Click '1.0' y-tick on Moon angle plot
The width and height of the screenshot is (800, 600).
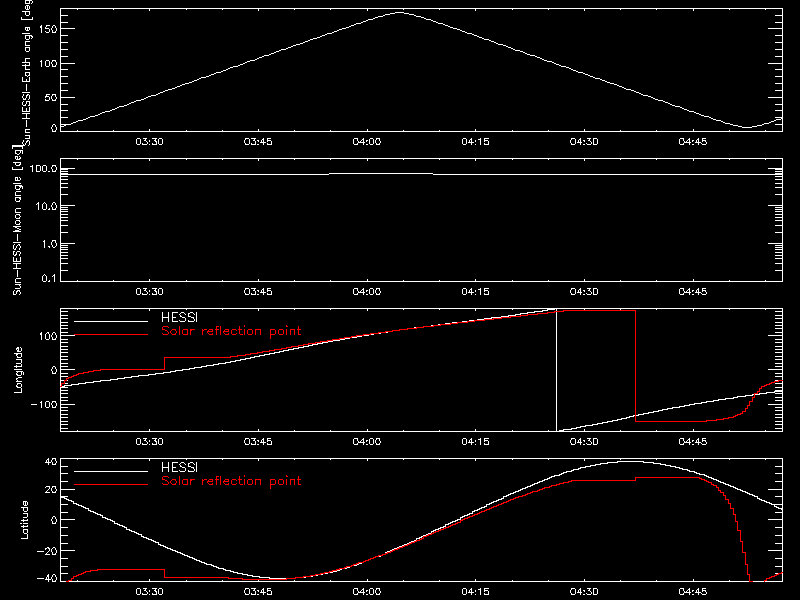[x=49, y=244]
